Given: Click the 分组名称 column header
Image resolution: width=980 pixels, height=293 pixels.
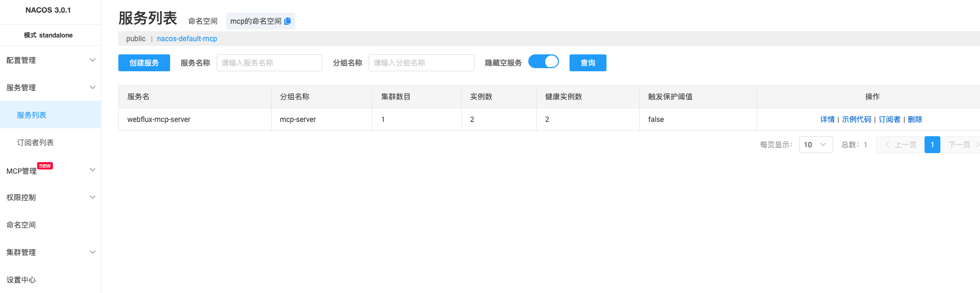Looking at the screenshot, I should point(322,97).
